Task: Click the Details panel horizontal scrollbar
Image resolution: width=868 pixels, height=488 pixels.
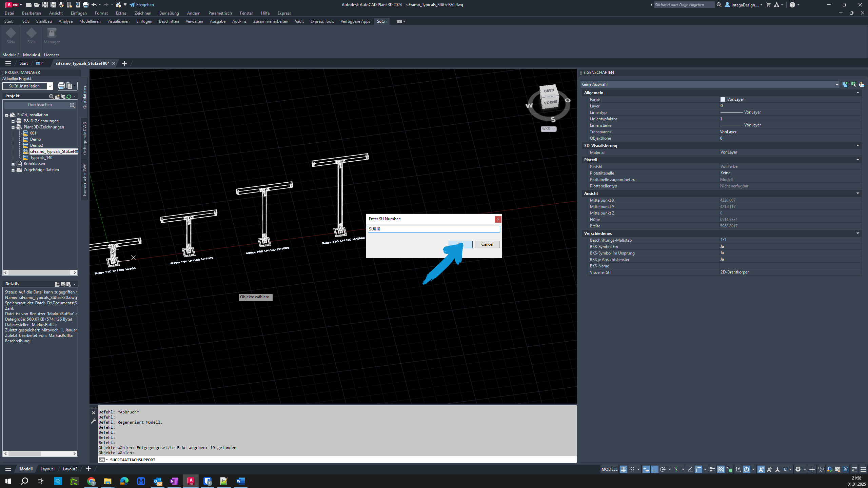Action: (x=40, y=453)
